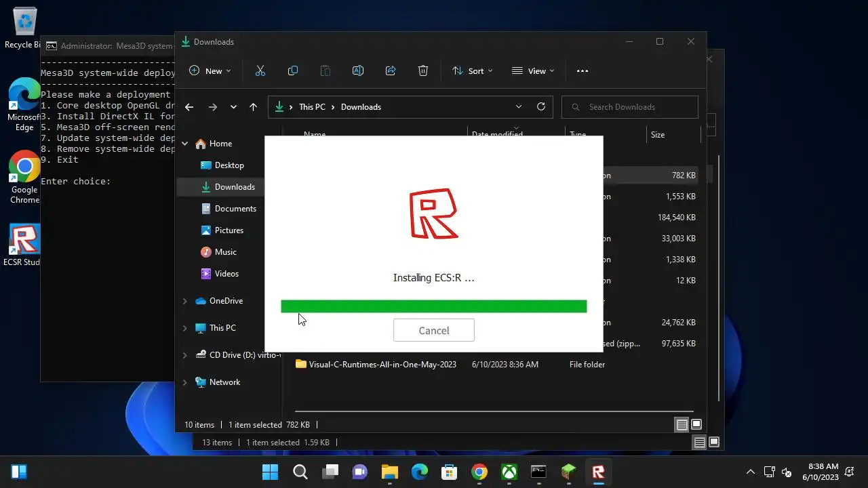This screenshot has height=488, width=868.
Task: Open the View dropdown menu
Action: (x=533, y=70)
